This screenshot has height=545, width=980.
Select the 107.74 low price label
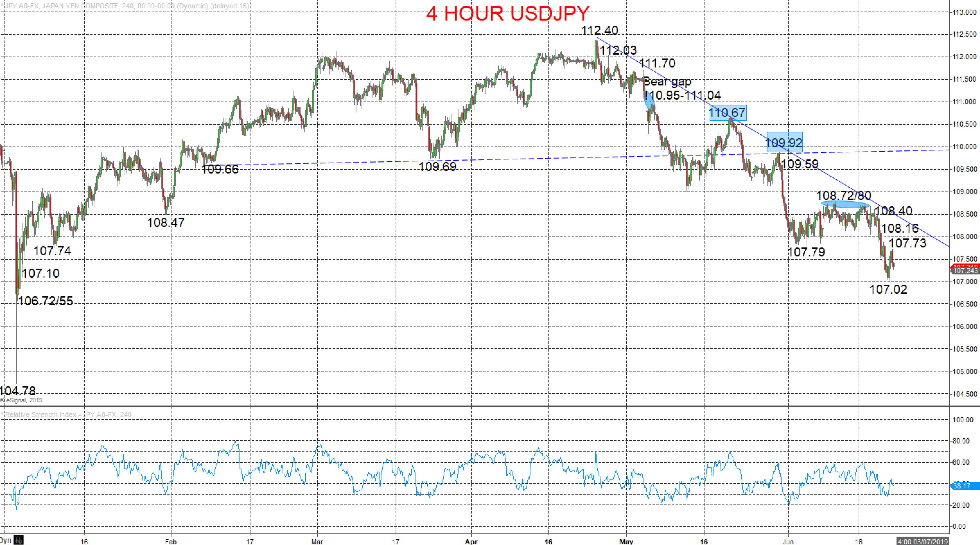pos(52,251)
